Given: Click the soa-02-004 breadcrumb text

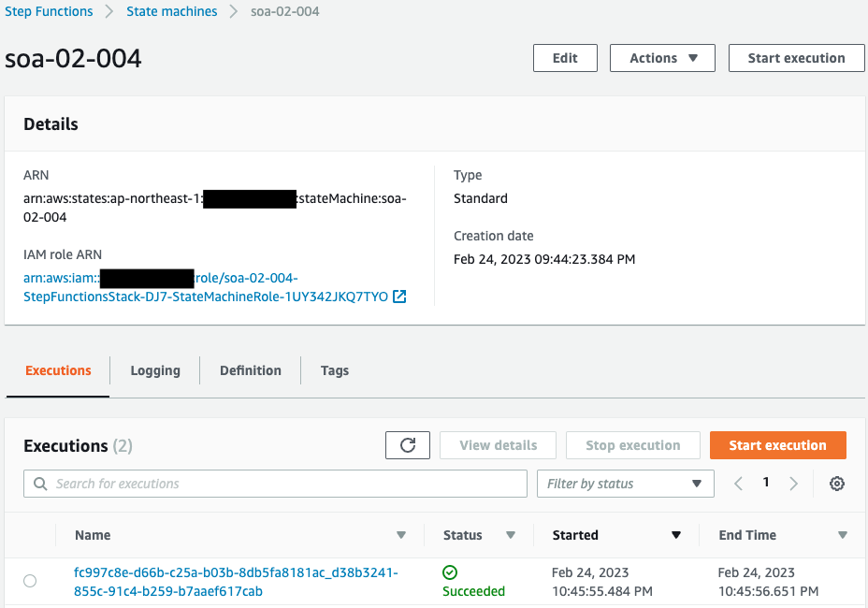Looking at the screenshot, I should click(x=285, y=11).
